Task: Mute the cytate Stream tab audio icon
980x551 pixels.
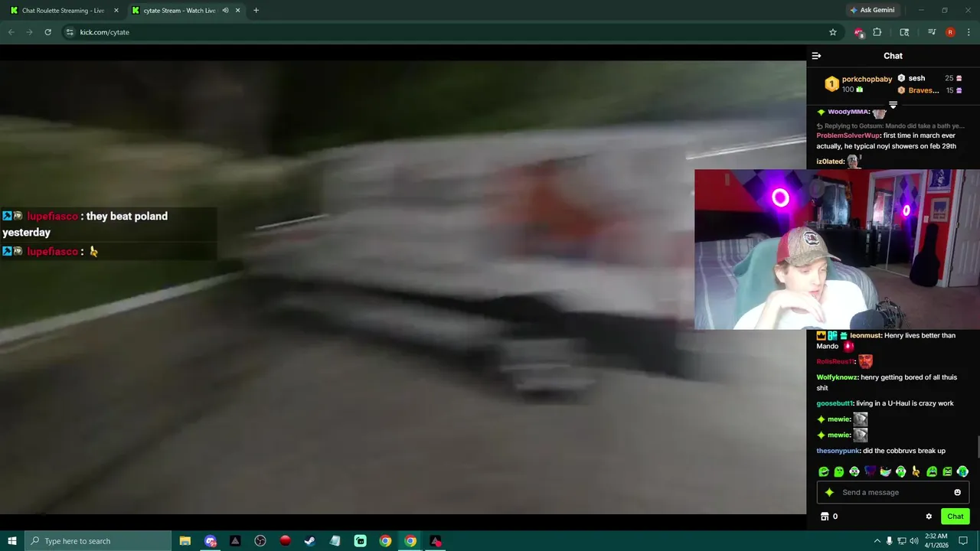Action: click(x=225, y=11)
